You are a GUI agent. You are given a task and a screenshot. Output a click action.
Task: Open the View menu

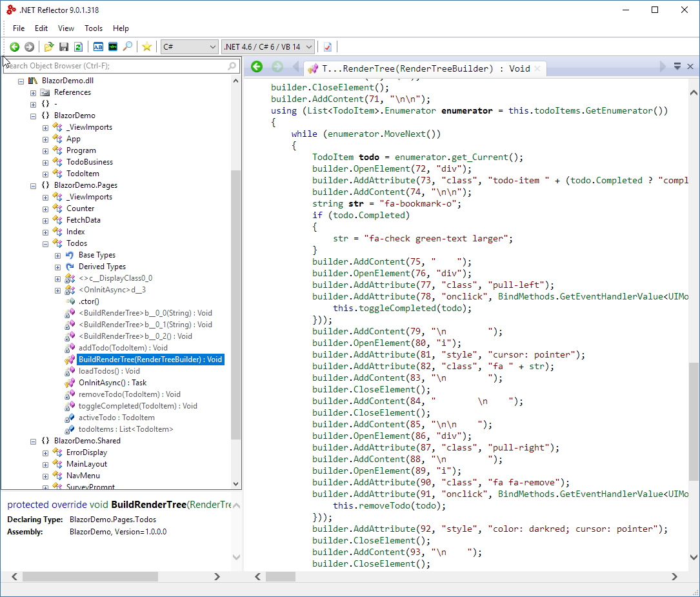click(x=66, y=28)
